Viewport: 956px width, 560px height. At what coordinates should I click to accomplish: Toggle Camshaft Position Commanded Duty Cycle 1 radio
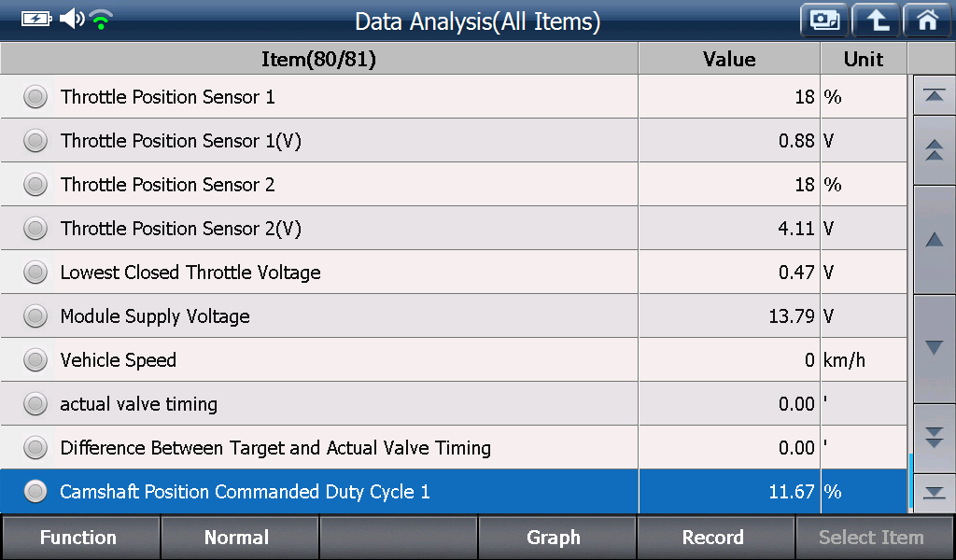pyautogui.click(x=35, y=492)
